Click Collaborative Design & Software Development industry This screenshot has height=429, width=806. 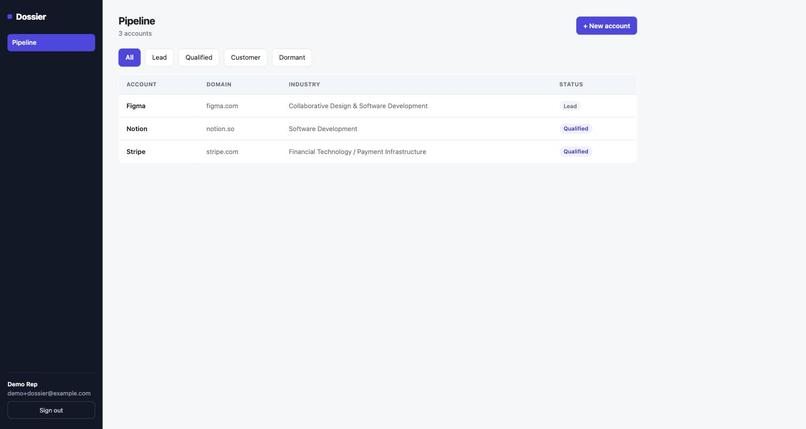358,106
